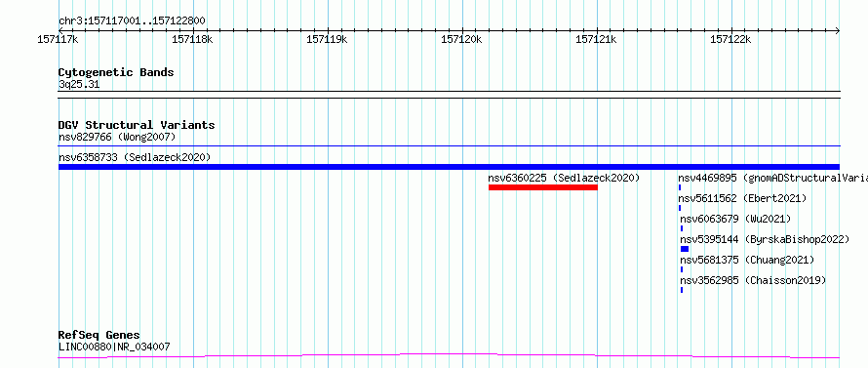This screenshot has height=368, width=868.
Task: Open variant nsv829766 (Wong2007) label
Action: [x=117, y=137]
